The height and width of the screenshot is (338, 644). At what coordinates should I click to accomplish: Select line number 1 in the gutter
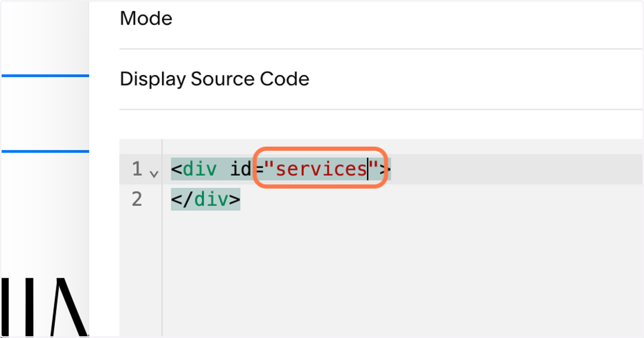(x=137, y=170)
